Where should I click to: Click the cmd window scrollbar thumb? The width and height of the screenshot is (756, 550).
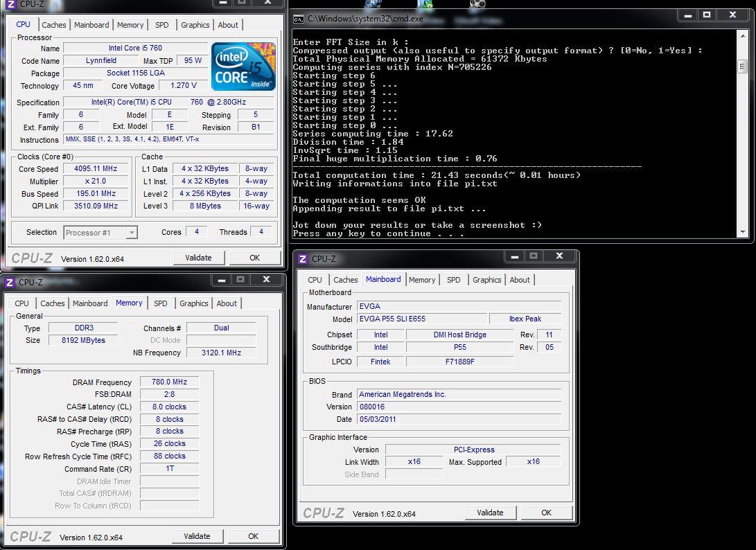tap(743, 66)
